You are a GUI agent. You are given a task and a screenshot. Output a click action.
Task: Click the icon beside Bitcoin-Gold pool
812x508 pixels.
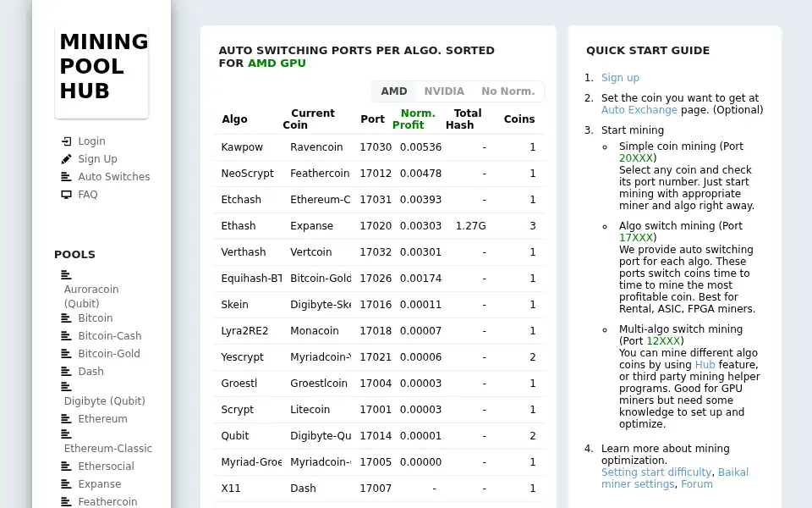click(66, 354)
